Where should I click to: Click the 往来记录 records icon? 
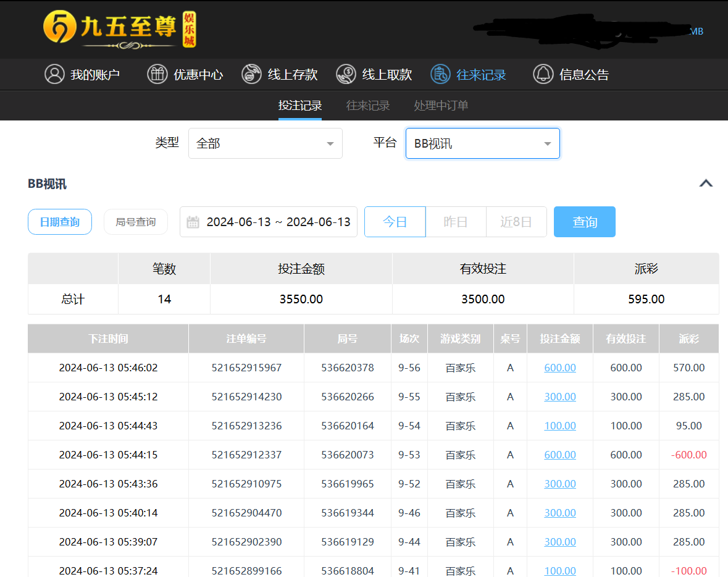pos(440,74)
